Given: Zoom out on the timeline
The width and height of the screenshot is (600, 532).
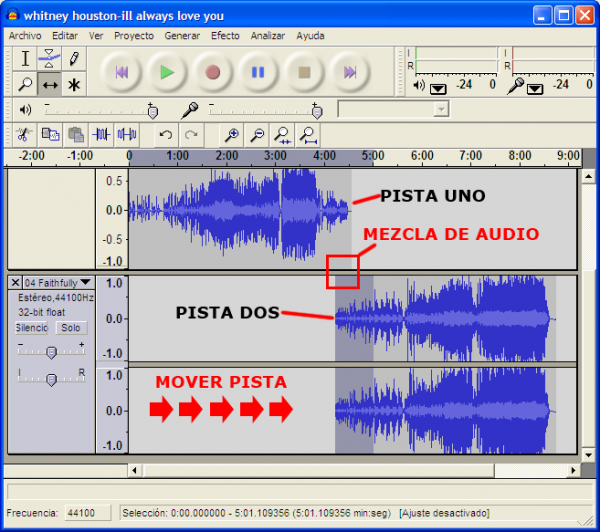Looking at the screenshot, I should (x=257, y=135).
